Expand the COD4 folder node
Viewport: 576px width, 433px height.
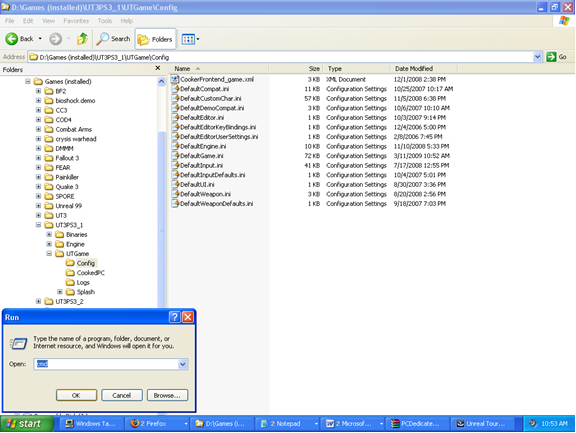point(38,119)
